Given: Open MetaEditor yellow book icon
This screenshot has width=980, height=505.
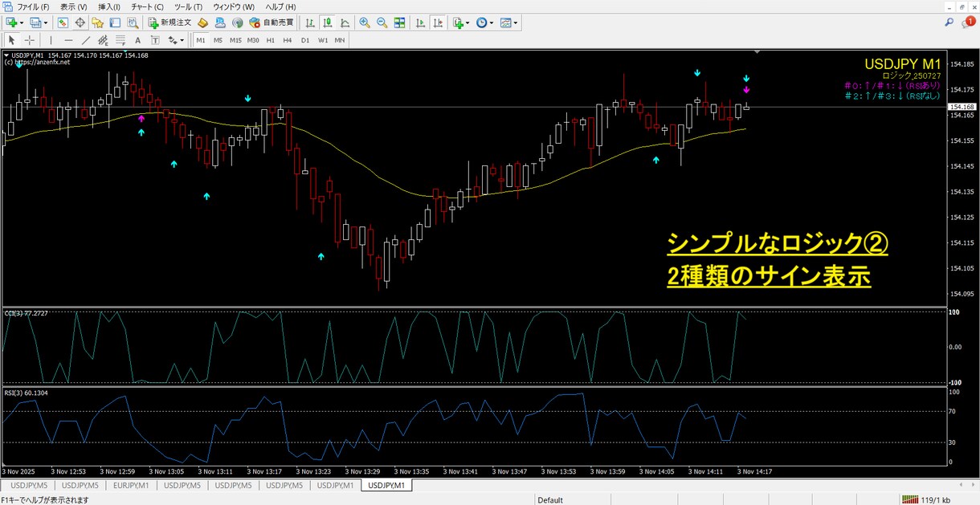Looking at the screenshot, I should click(x=203, y=23).
